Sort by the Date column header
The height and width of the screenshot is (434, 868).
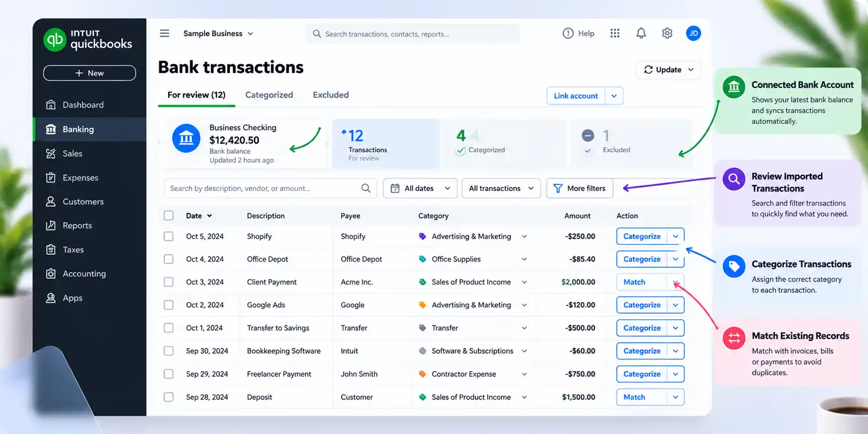point(199,215)
